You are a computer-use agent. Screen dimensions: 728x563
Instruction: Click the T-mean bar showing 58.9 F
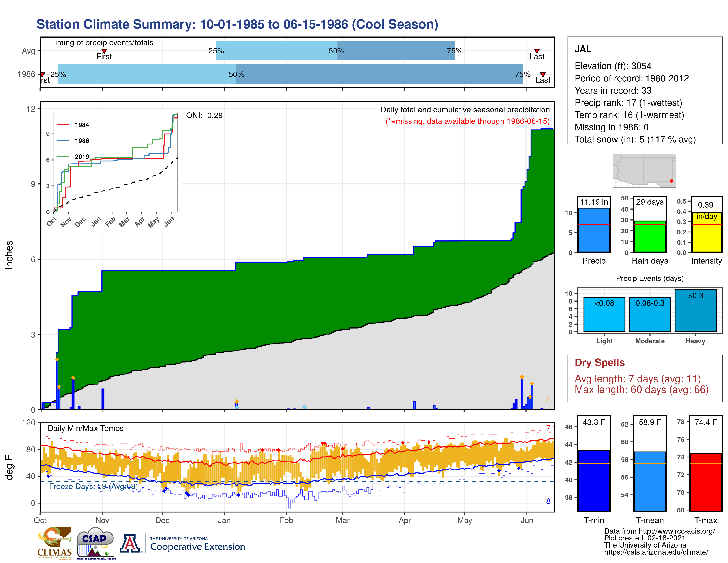click(x=650, y=482)
